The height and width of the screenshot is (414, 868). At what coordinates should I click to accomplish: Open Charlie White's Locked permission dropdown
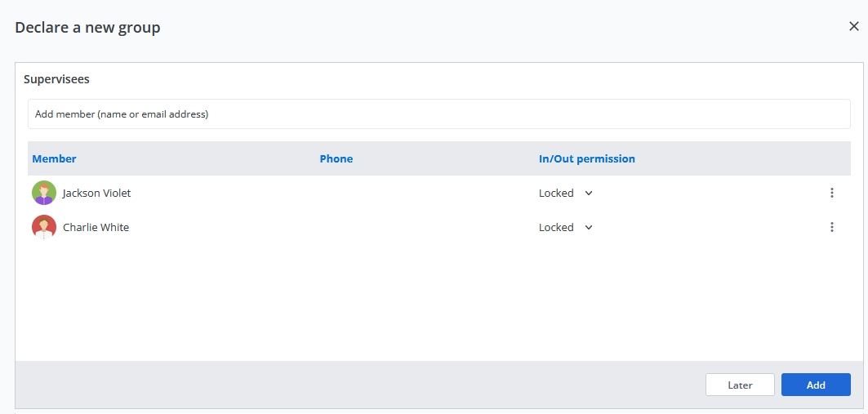coord(557,228)
